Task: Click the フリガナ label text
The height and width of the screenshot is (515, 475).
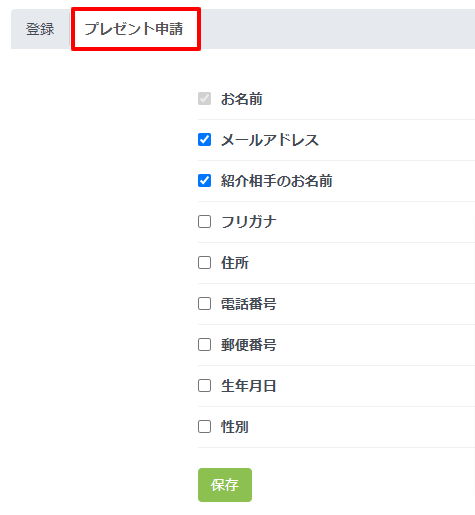Action: 249,222
